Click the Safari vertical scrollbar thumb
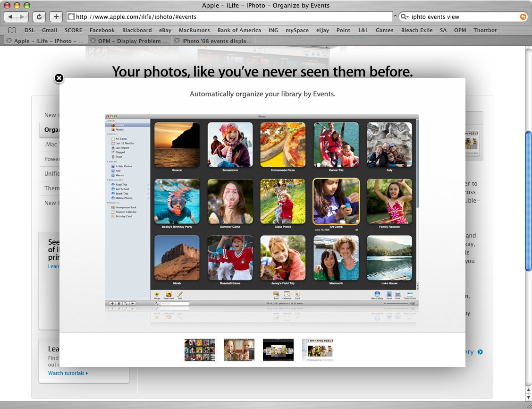The image size is (532, 409). coord(528,201)
